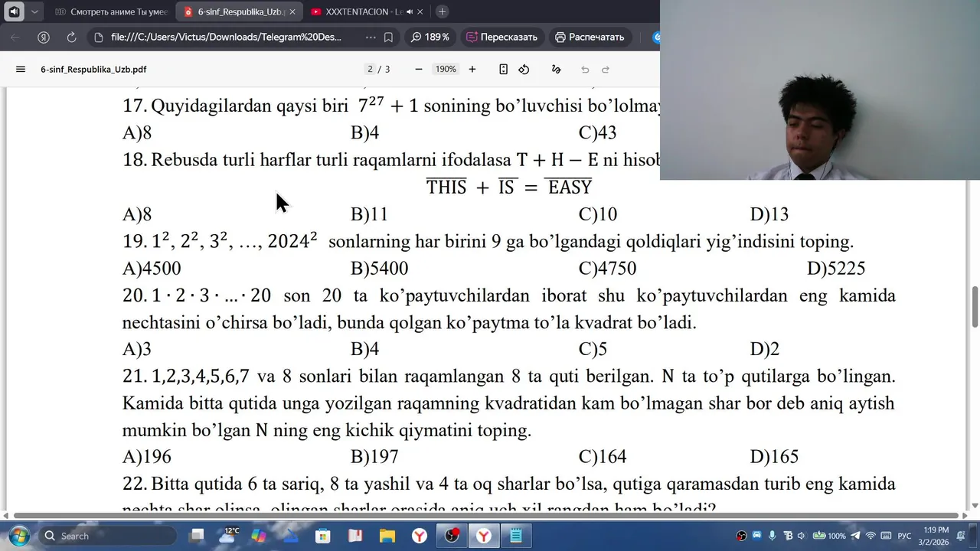This screenshot has height=551, width=980.
Task: Close the 6-sinf_Respublika_Uzb tab
Action: 292,11
